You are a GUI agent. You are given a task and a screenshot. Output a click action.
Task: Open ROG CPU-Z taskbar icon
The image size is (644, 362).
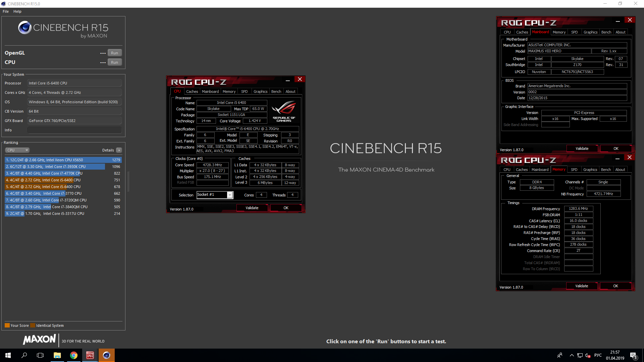tap(90, 355)
